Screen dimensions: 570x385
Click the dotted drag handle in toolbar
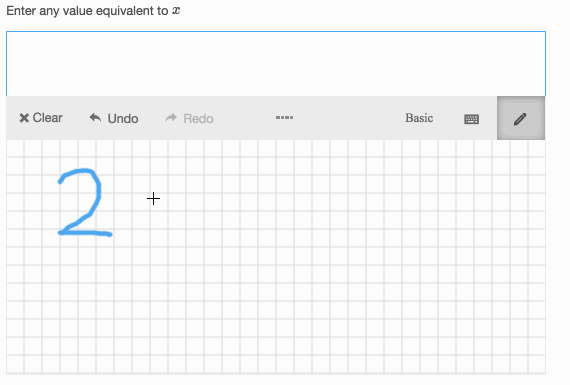coord(284,117)
